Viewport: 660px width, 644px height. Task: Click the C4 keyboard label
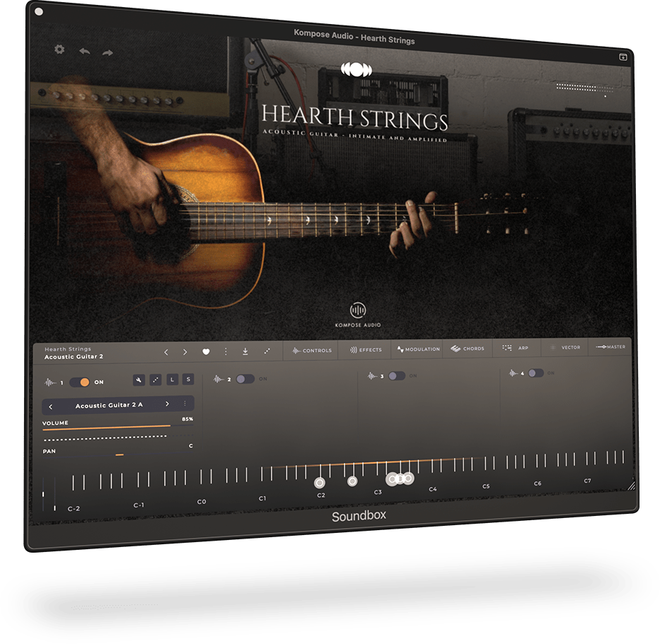(433, 489)
